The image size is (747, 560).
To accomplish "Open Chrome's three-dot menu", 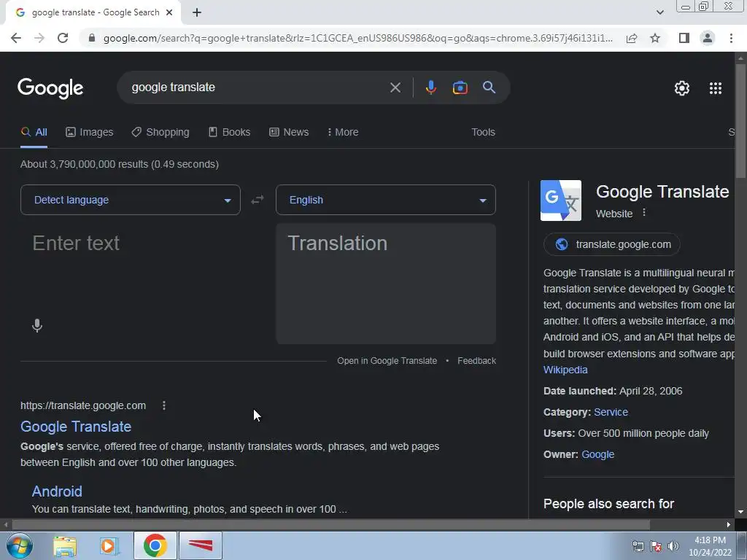I will coord(731,38).
